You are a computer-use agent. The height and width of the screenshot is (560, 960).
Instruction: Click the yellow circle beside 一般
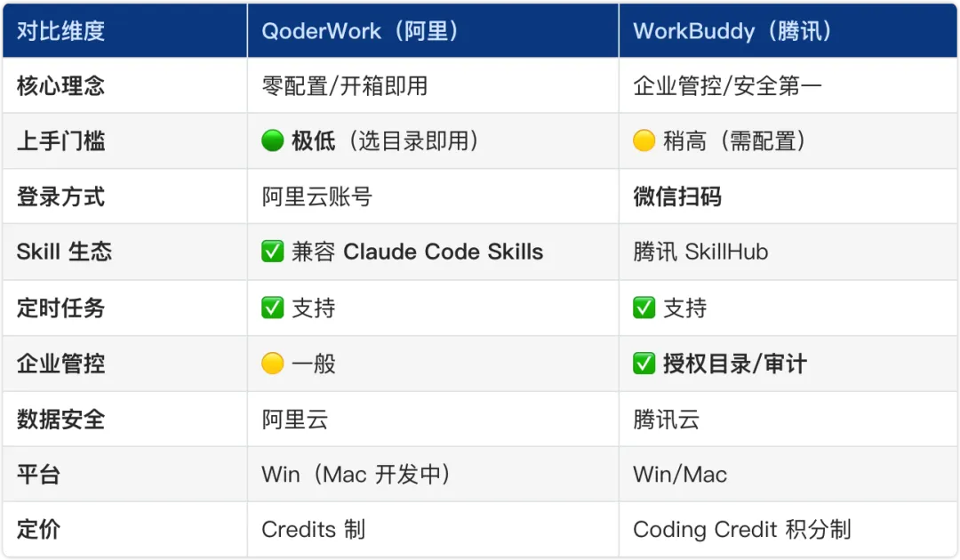tap(273, 363)
